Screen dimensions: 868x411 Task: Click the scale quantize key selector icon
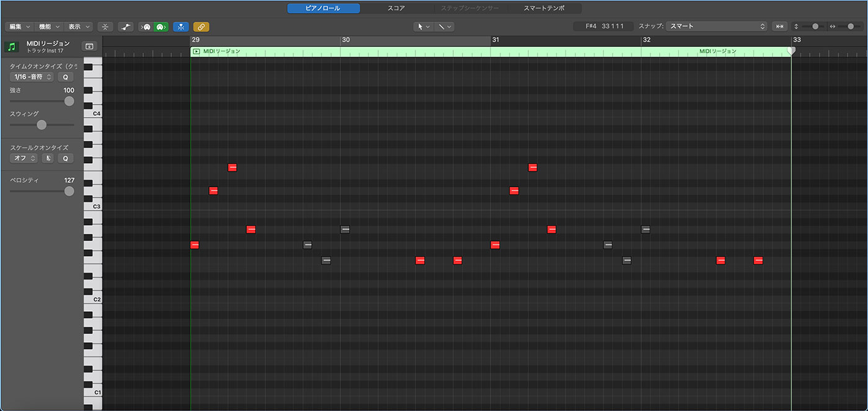point(48,158)
